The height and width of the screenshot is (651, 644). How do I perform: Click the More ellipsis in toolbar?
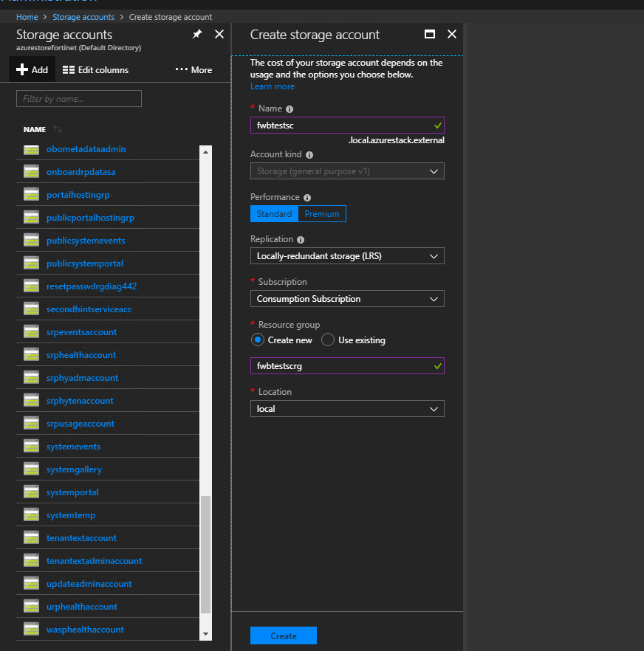[x=193, y=69]
